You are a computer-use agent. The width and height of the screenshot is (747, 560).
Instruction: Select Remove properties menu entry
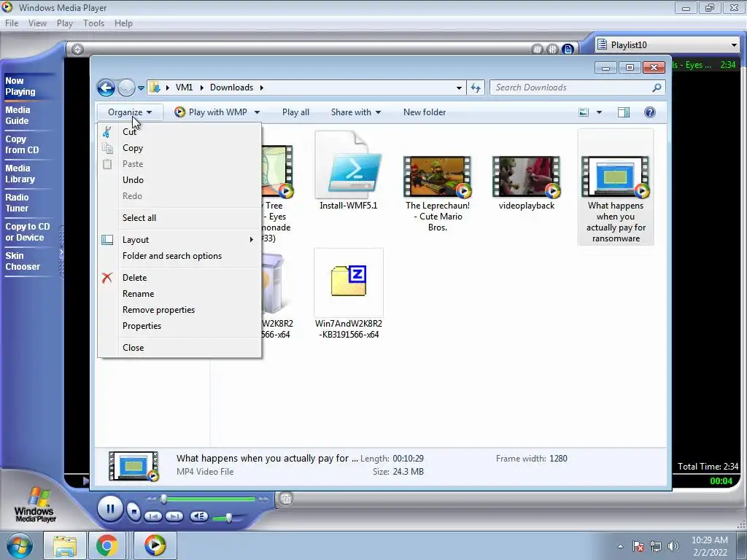[x=179, y=310]
